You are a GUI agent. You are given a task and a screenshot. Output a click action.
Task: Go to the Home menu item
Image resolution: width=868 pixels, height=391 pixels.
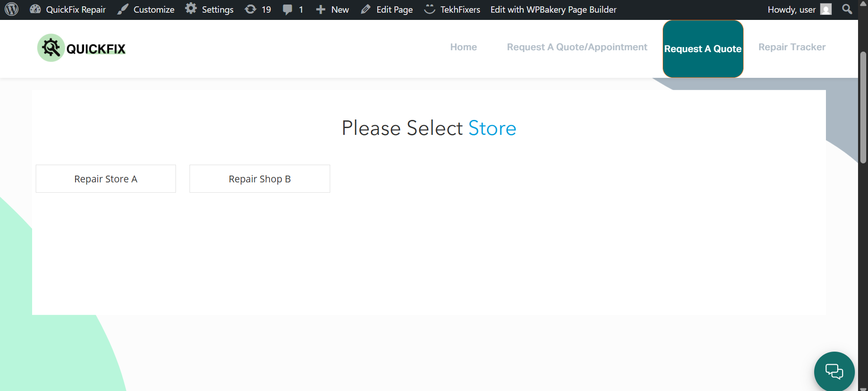[x=463, y=47]
